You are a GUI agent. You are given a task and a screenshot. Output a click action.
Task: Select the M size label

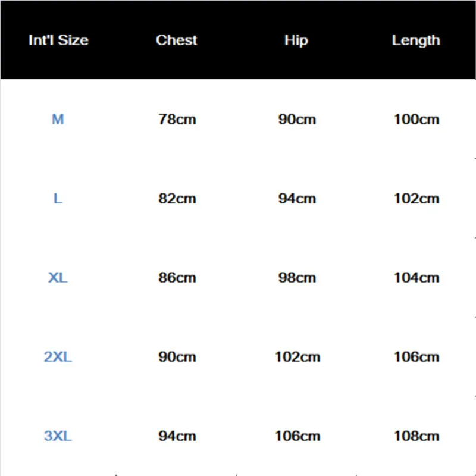coord(58,120)
